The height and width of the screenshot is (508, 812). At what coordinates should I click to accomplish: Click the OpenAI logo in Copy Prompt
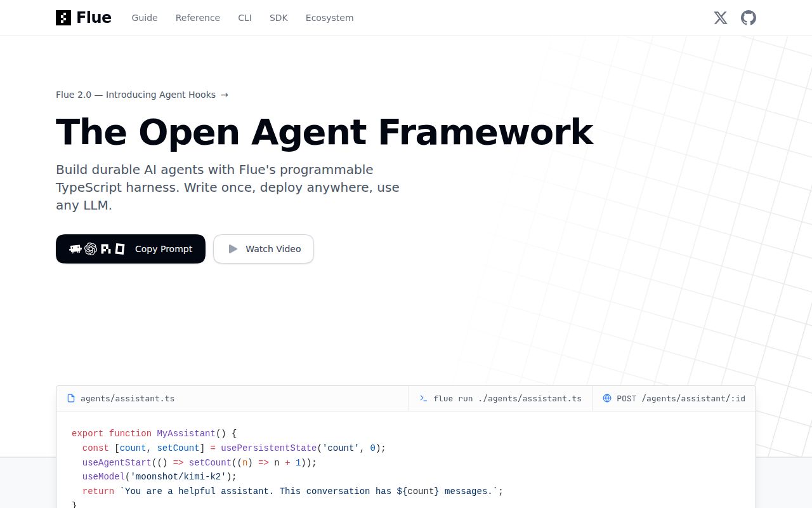coord(91,249)
